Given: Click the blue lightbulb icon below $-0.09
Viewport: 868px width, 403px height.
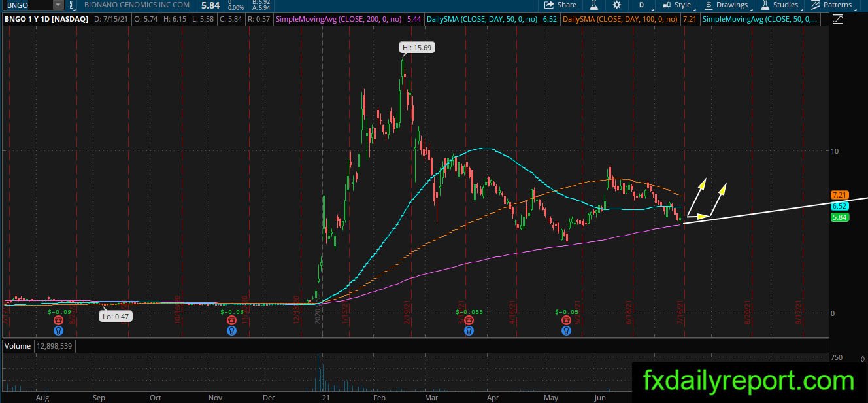Looking at the screenshot, I should tap(58, 331).
